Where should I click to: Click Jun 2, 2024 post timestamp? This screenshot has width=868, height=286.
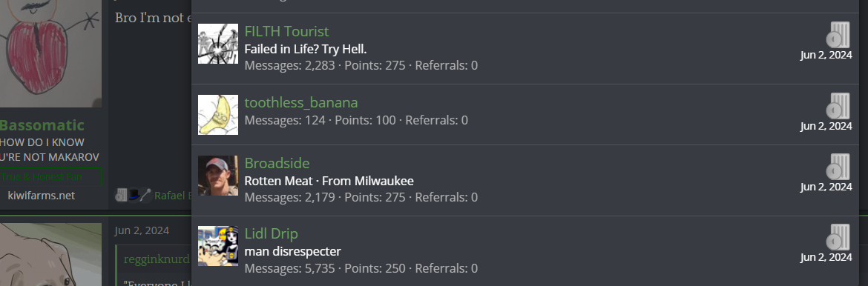(x=142, y=230)
